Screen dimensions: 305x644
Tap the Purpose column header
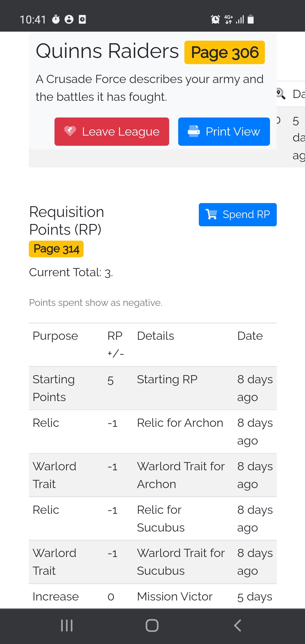tap(55, 336)
